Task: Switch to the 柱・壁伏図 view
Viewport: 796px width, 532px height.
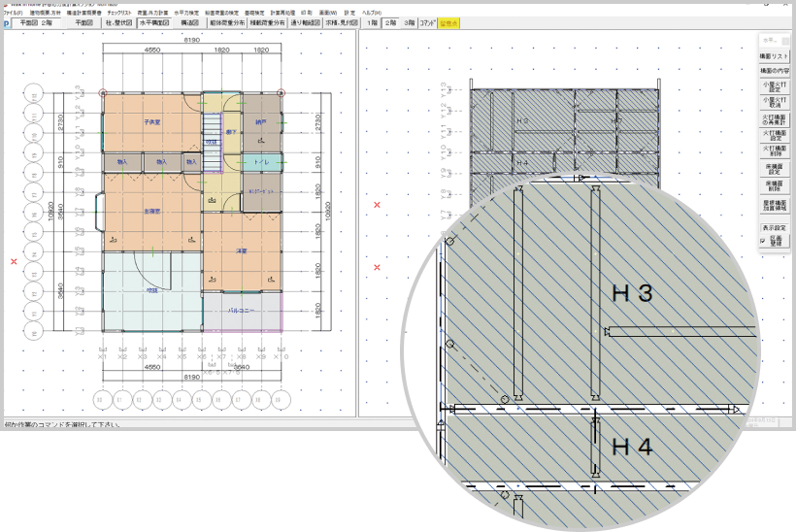Action: 118,23
